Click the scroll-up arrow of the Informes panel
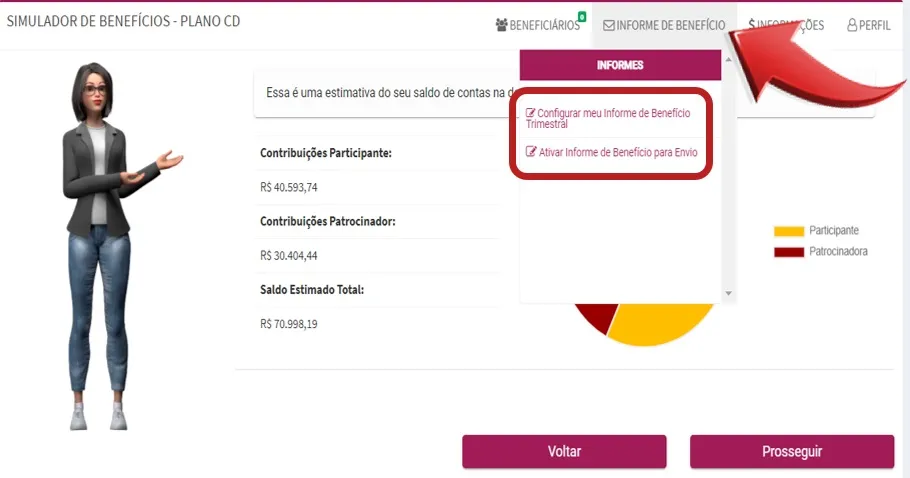This screenshot has width=910, height=478. coord(728,59)
